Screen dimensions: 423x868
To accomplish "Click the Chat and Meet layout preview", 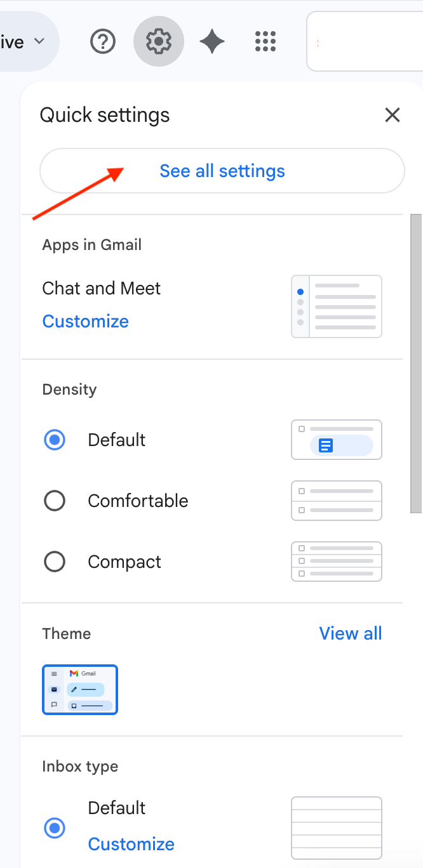I will click(337, 306).
